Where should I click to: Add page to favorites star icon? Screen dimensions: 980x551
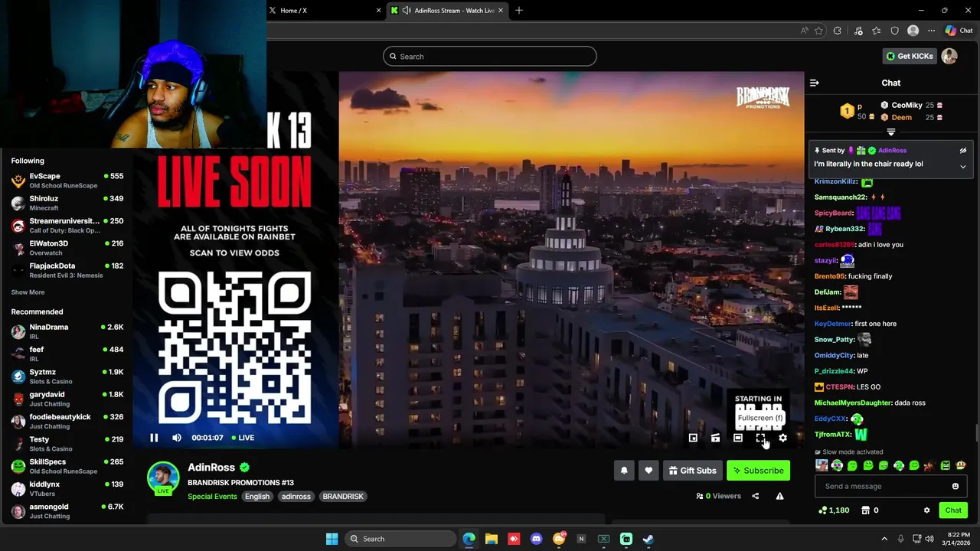pos(818,31)
